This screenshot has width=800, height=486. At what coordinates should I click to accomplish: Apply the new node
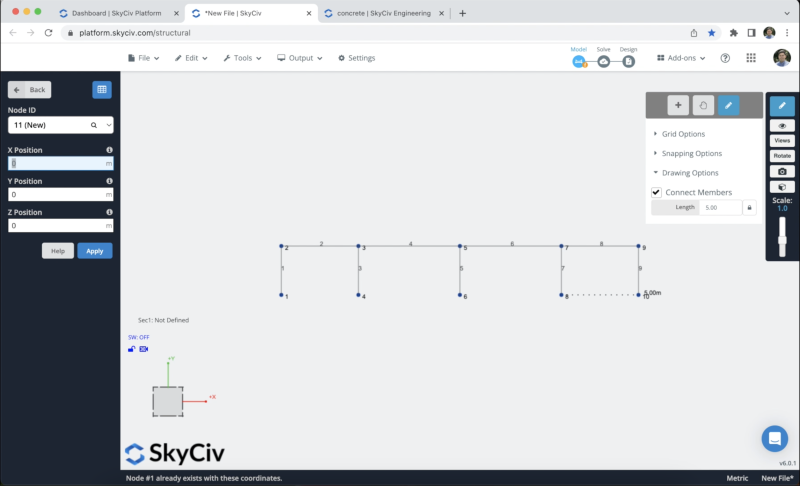pos(94,251)
